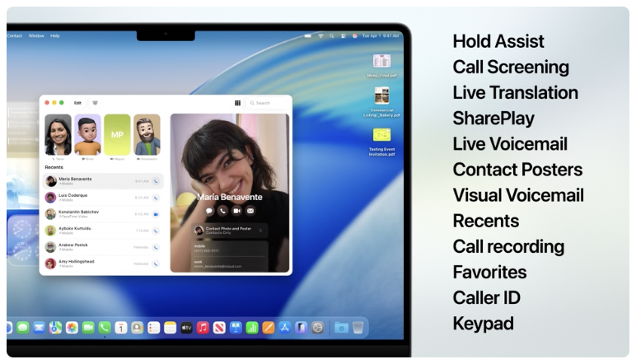Open Wi-Fi status menu in menu bar
The height and width of the screenshot is (364, 636).
(320, 36)
